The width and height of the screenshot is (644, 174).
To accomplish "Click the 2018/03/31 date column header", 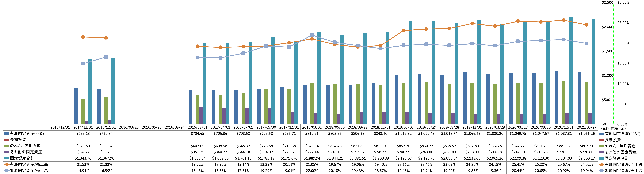I will tap(312, 127).
